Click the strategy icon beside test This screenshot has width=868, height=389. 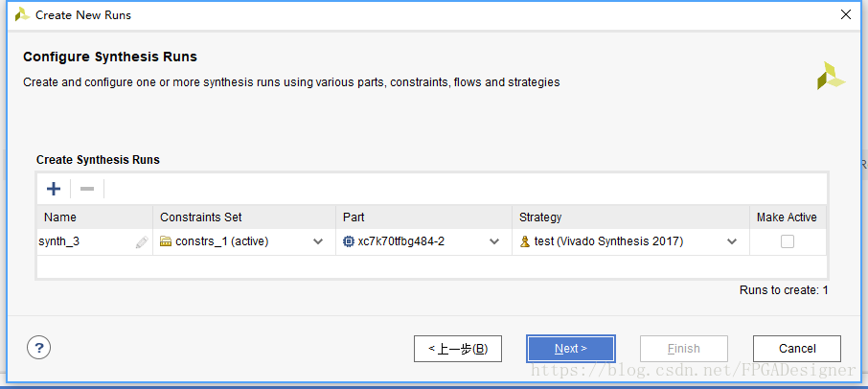524,241
